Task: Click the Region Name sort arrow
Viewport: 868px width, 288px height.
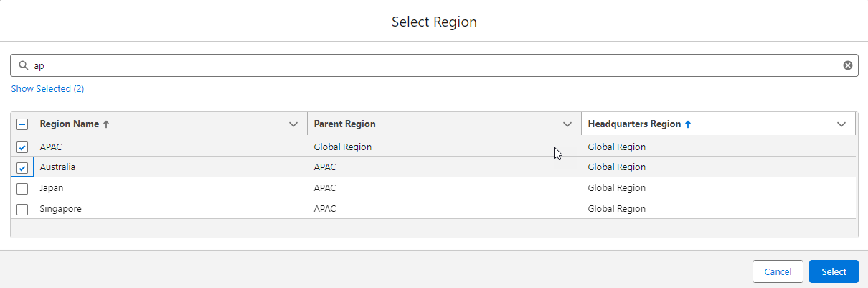Action: pos(107,124)
